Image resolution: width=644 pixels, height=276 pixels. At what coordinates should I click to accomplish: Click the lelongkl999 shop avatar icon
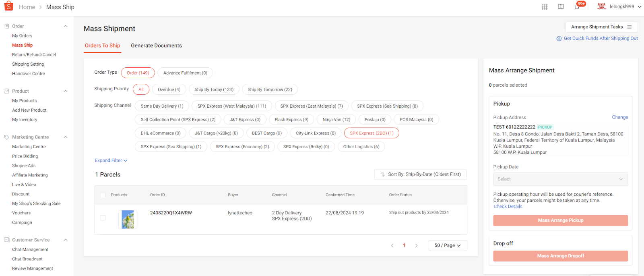point(601,6)
